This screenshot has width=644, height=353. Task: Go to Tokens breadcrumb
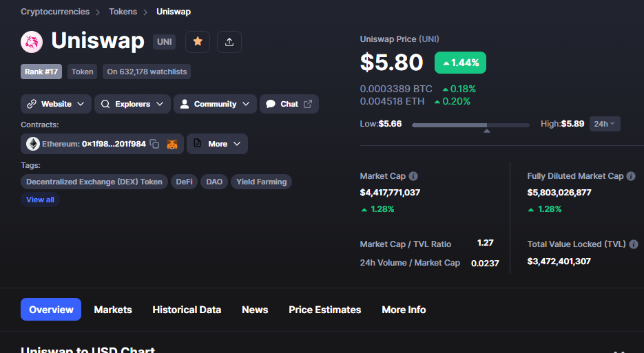click(x=123, y=12)
